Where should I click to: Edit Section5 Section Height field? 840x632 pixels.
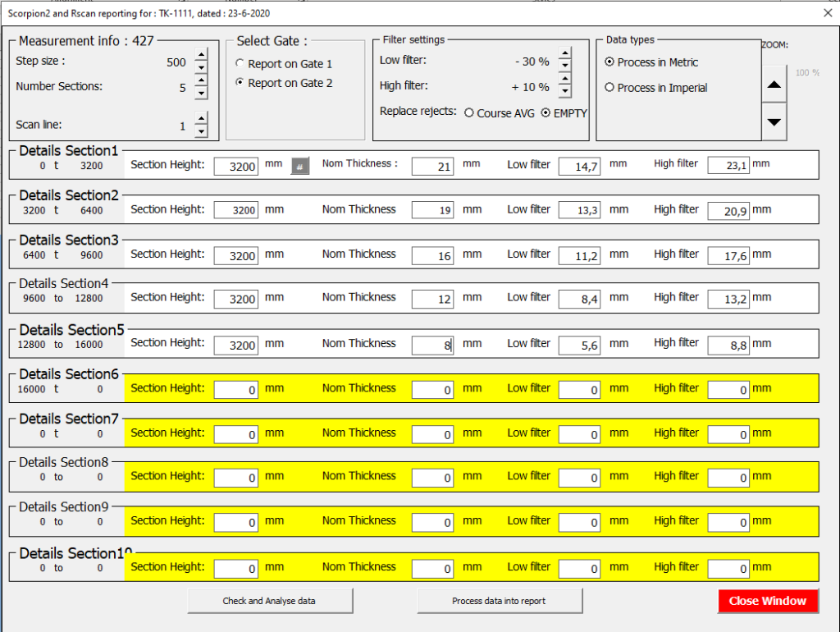click(x=235, y=346)
